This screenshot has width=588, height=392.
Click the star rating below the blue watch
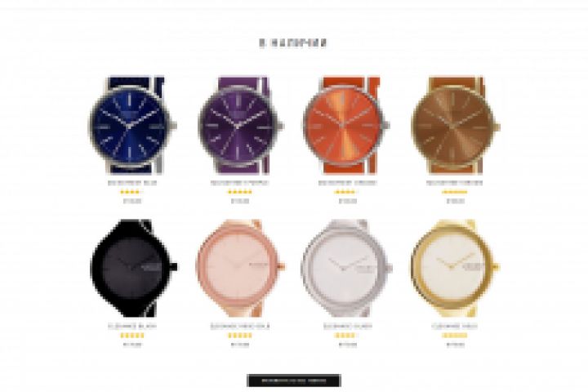131,192
